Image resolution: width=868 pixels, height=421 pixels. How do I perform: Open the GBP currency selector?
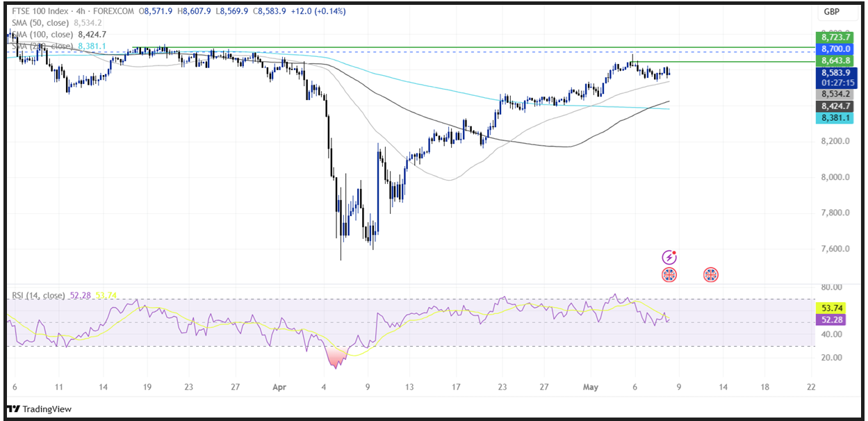point(831,12)
